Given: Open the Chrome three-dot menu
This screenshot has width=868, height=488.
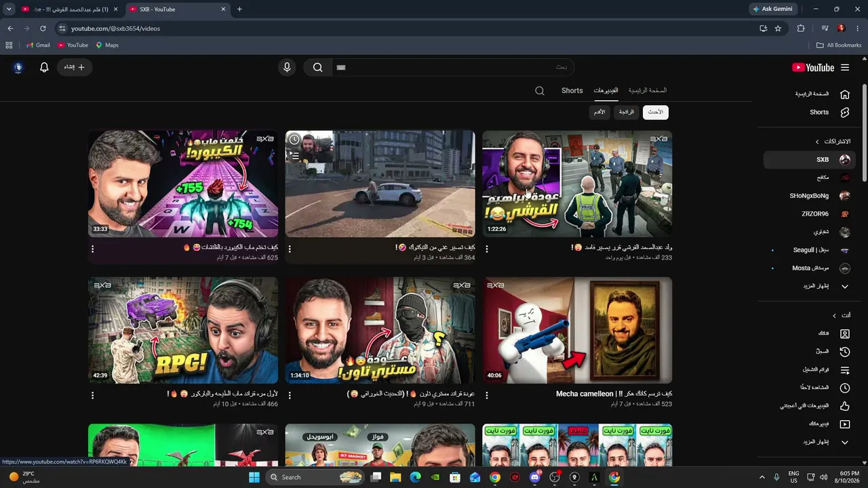Looking at the screenshot, I should point(858,28).
